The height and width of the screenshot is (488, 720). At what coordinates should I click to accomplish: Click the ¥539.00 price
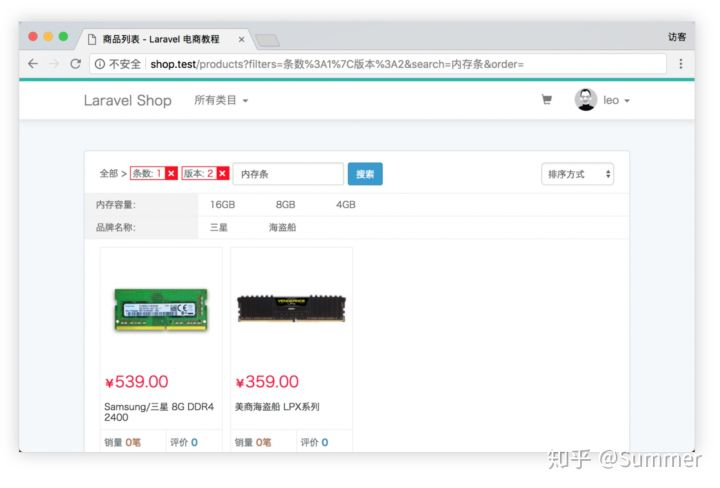coord(136,381)
